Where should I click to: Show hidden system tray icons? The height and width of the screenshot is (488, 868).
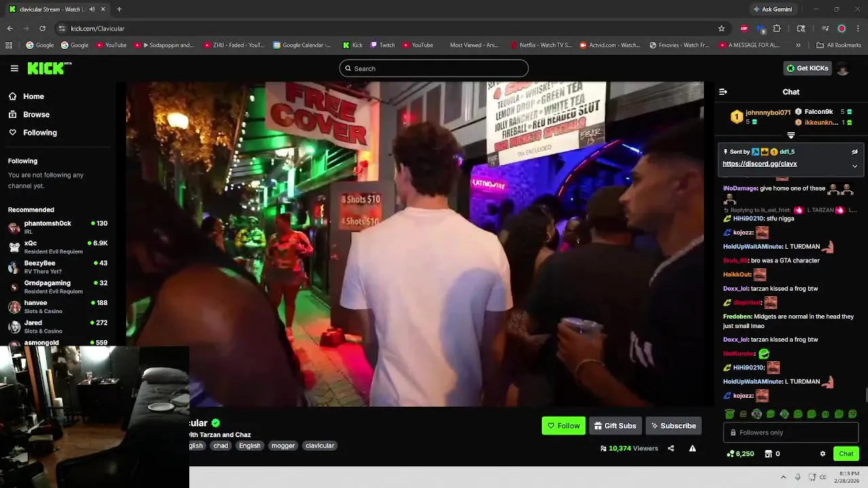[x=783, y=477]
